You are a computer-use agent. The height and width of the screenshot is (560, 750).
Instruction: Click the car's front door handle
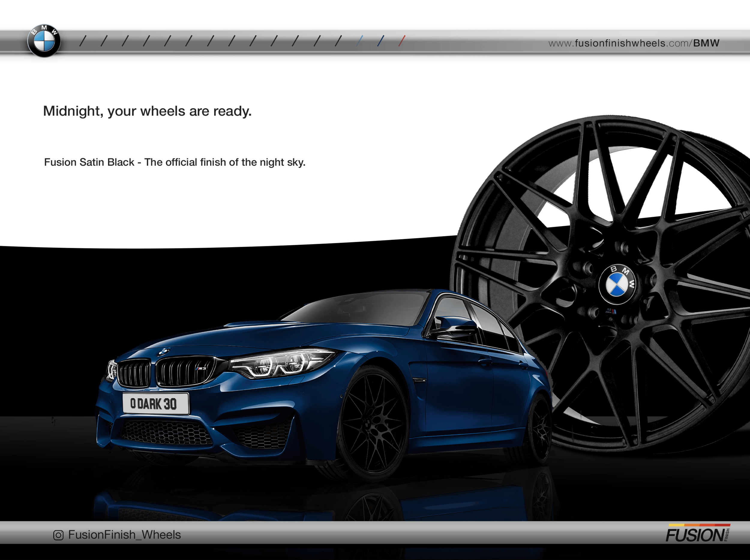point(485,362)
